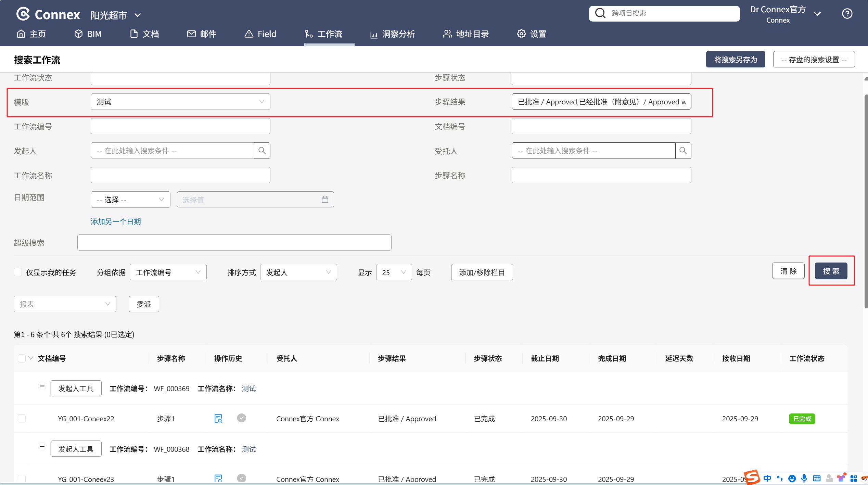Switch to the 洞察分析 tab
Screen dimensions: 868x485
pos(393,34)
